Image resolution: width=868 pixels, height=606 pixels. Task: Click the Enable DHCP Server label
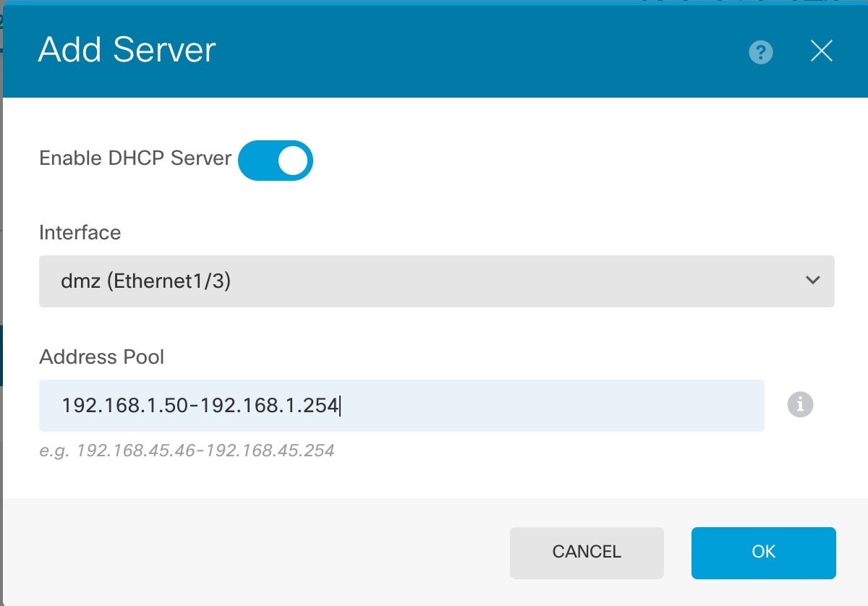coord(135,158)
